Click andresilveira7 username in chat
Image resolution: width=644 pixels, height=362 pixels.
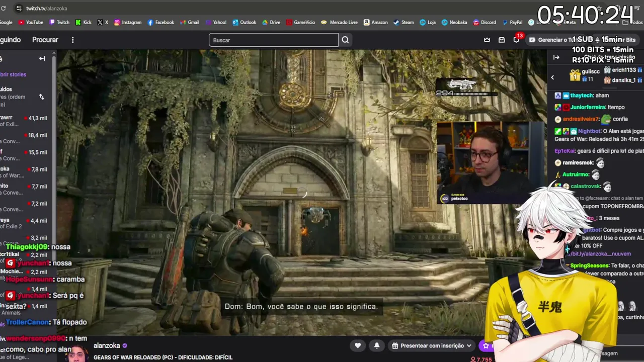point(581,119)
